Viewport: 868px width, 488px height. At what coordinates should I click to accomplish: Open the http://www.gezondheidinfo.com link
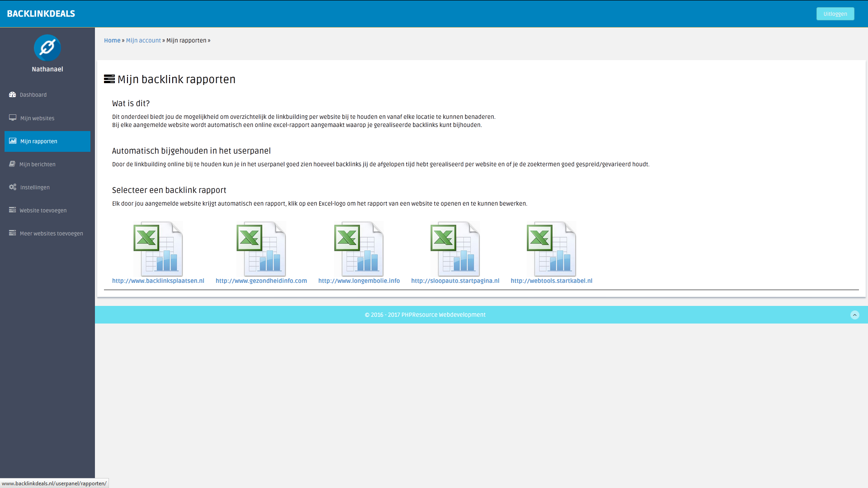click(x=261, y=281)
